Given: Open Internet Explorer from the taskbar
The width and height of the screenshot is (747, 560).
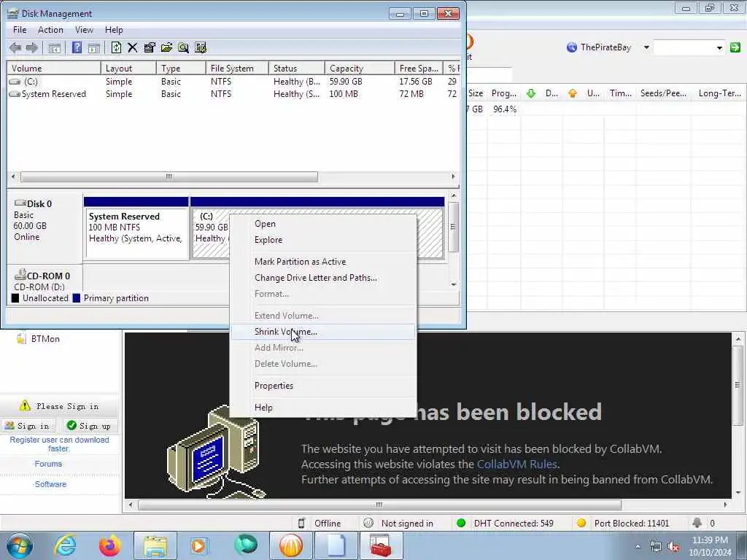Looking at the screenshot, I should (65, 545).
